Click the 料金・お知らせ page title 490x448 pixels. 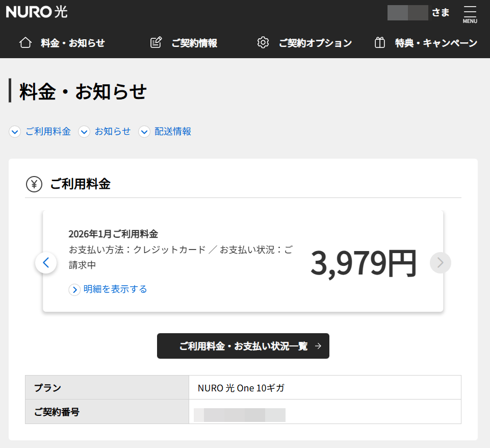point(83,92)
